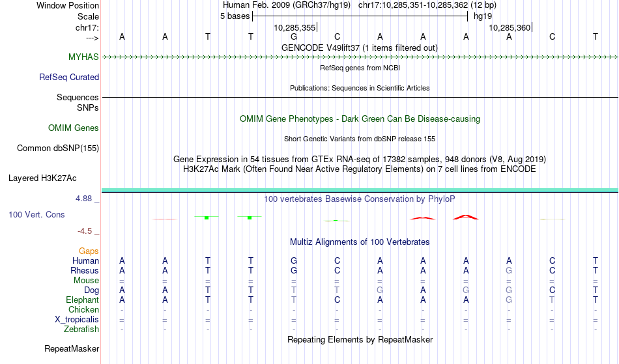Click the faded mismatched G in Rhesus row

[509, 270]
